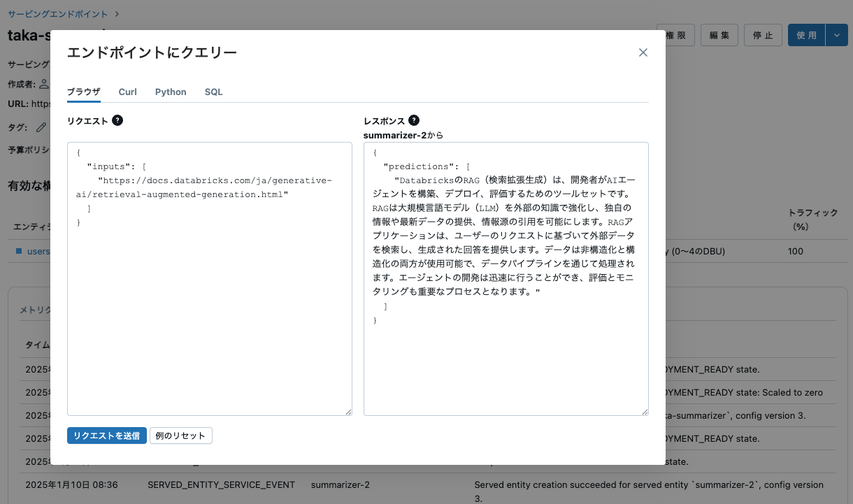This screenshot has height=504, width=853.
Task: Expand the chevron next to the 使用 button
Action: click(836, 34)
